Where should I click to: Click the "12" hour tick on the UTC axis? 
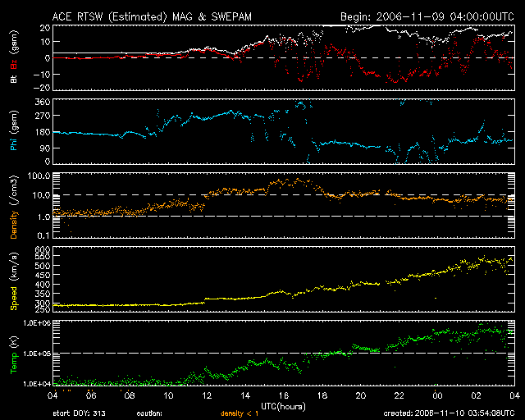pyautogui.click(x=207, y=396)
